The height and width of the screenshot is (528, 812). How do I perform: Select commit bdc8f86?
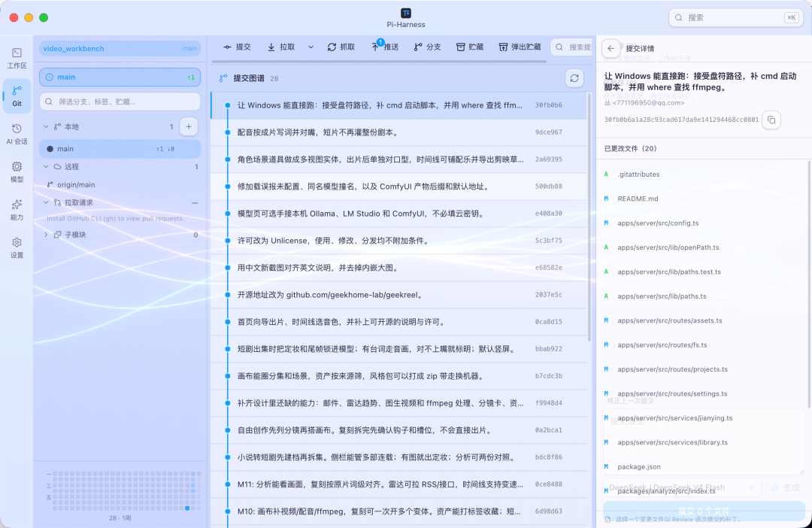(x=398, y=457)
